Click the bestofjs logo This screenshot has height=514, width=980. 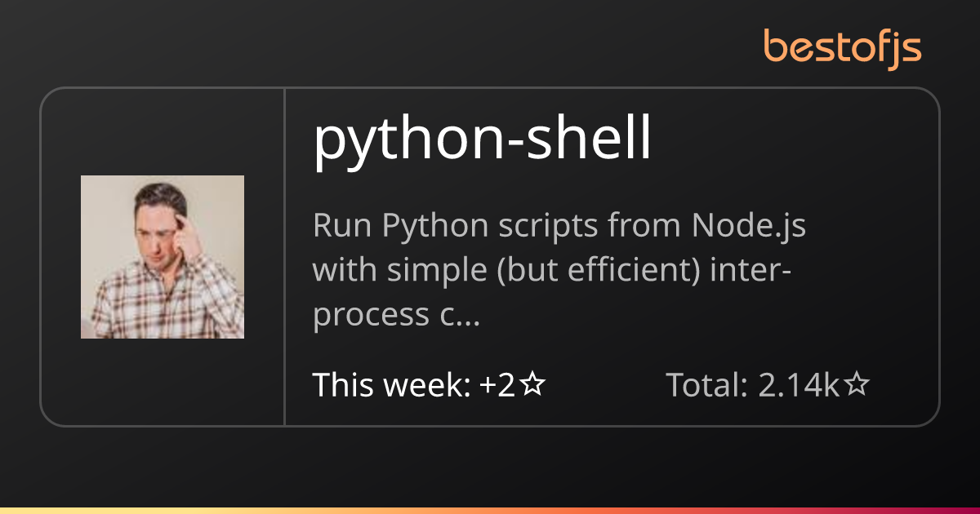click(842, 47)
